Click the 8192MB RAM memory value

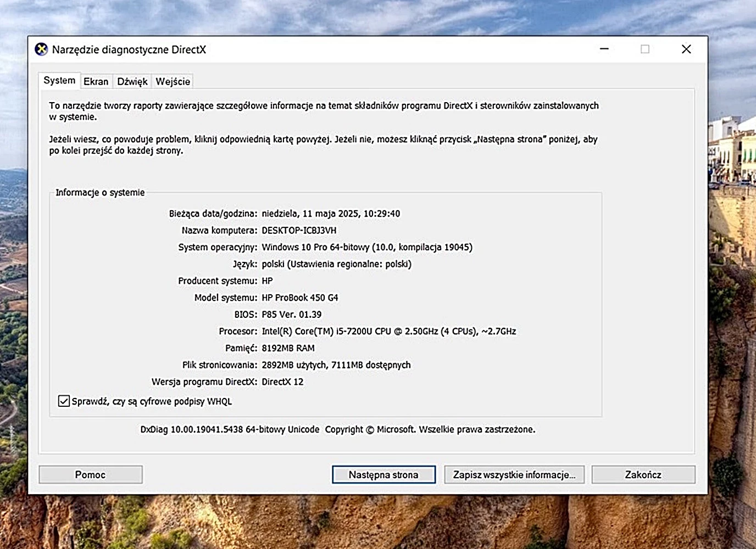(288, 348)
